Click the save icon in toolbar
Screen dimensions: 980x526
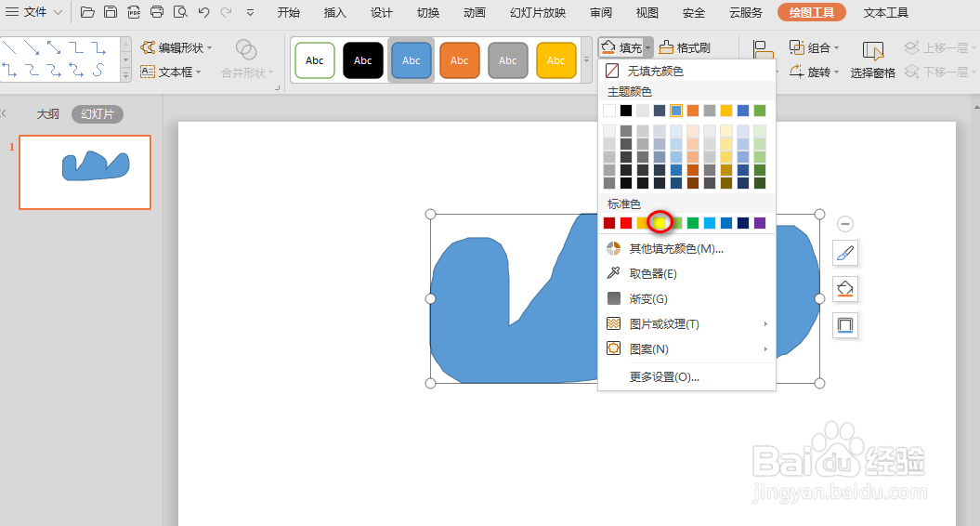(111, 12)
